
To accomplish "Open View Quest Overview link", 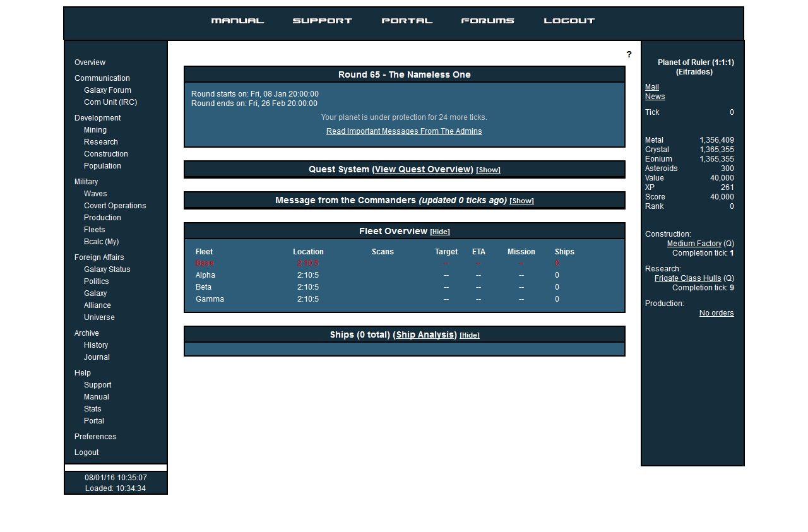I will 422,169.
